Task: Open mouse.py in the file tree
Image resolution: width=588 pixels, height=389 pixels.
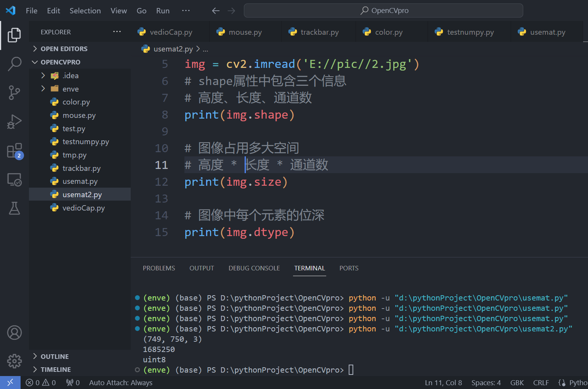Action: [x=80, y=115]
